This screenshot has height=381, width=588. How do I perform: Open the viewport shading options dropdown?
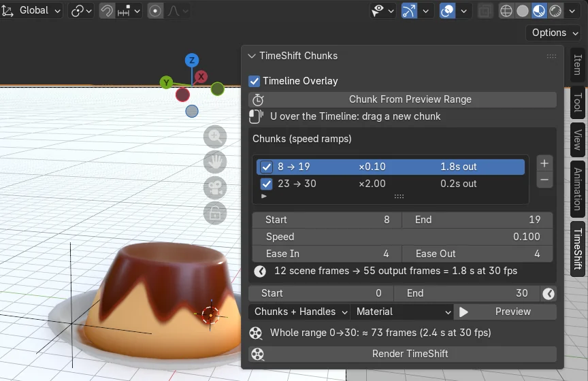(x=572, y=10)
